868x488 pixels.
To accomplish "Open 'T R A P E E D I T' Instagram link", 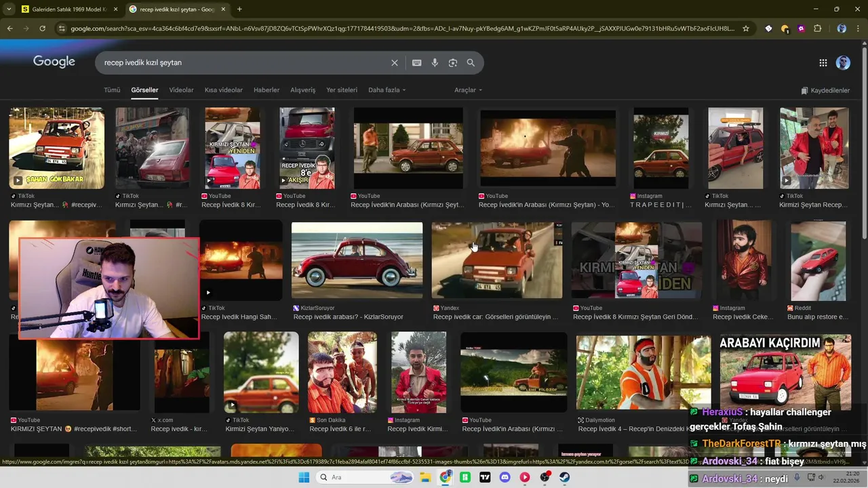I will coord(660,205).
